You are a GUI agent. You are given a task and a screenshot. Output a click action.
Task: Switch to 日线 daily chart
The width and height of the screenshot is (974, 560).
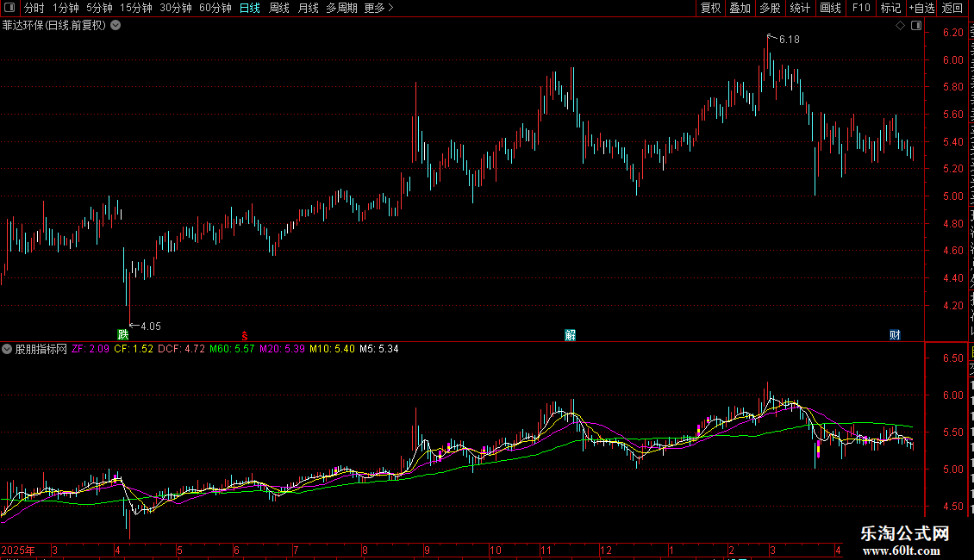tap(250, 8)
